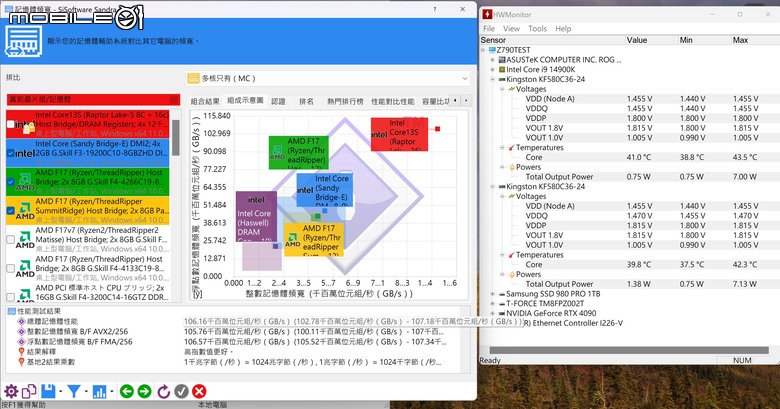Go forward with the green right arrow

(x=144, y=391)
